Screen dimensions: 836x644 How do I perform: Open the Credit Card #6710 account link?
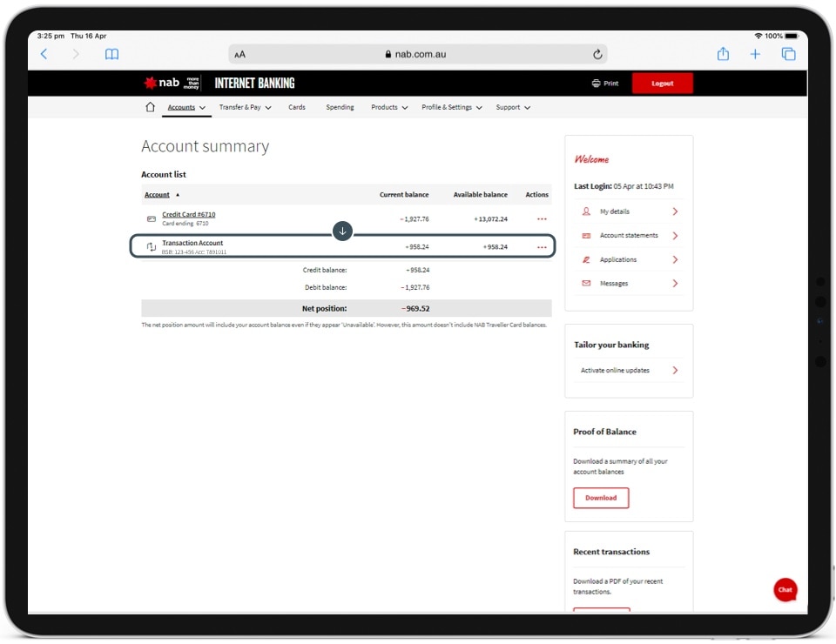[188, 214]
